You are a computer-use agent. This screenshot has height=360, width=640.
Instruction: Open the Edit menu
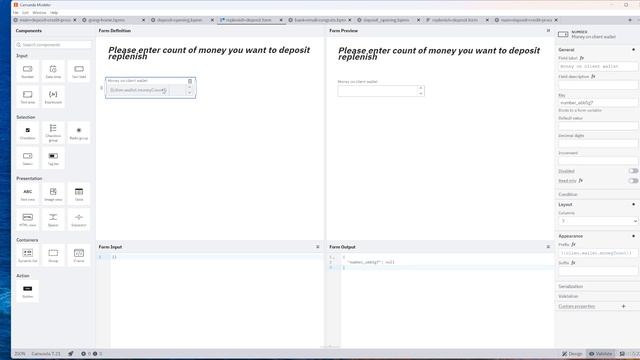[x=25, y=13]
